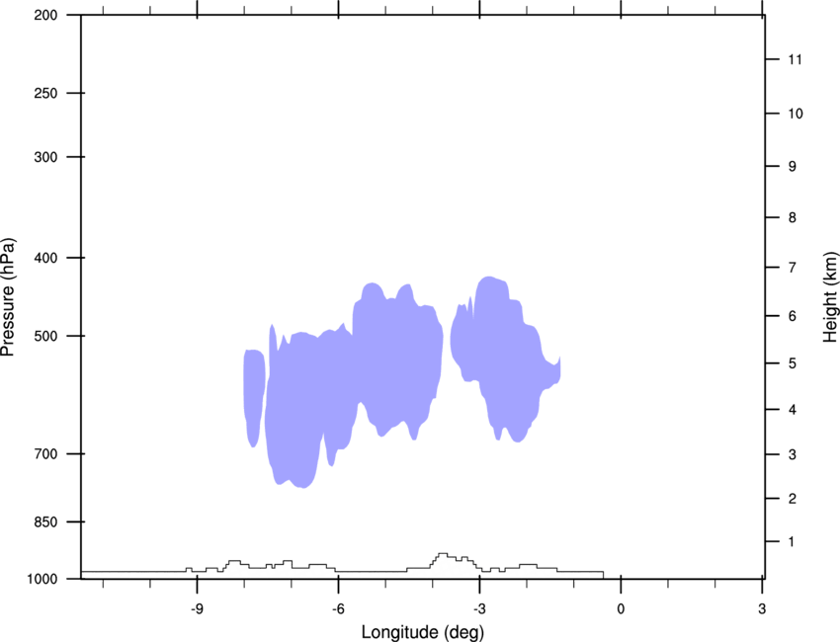Pick the 8 km height label
This screenshot has height=642, width=840.
(793, 217)
